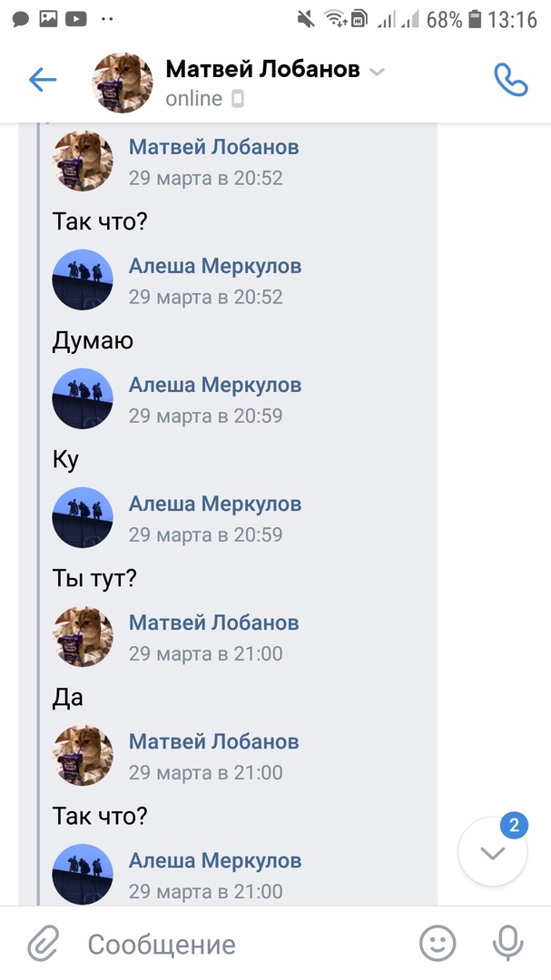Tap Алеша Меркулов avatar above 'Ку'

(x=83, y=398)
